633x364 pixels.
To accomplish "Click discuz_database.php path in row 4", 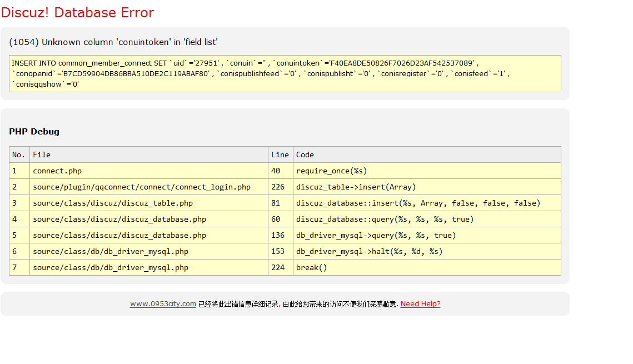I will pyautogui.click(x=149, y=219).
